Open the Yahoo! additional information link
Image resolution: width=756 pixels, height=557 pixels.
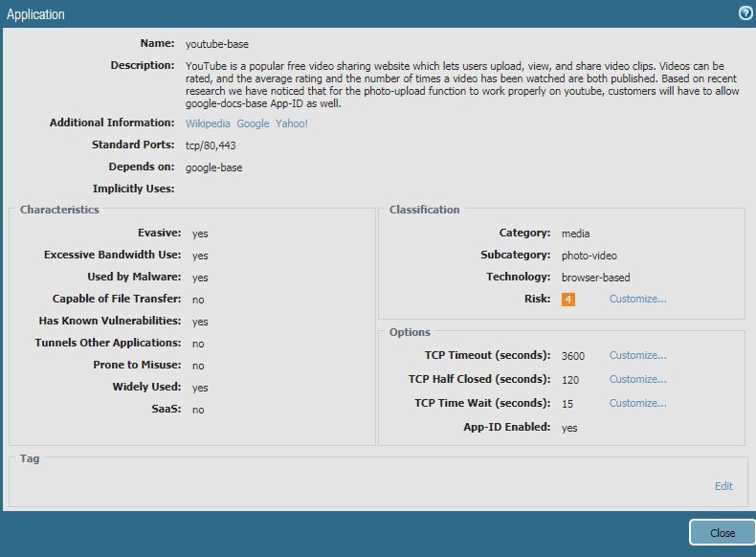[292, 123]
